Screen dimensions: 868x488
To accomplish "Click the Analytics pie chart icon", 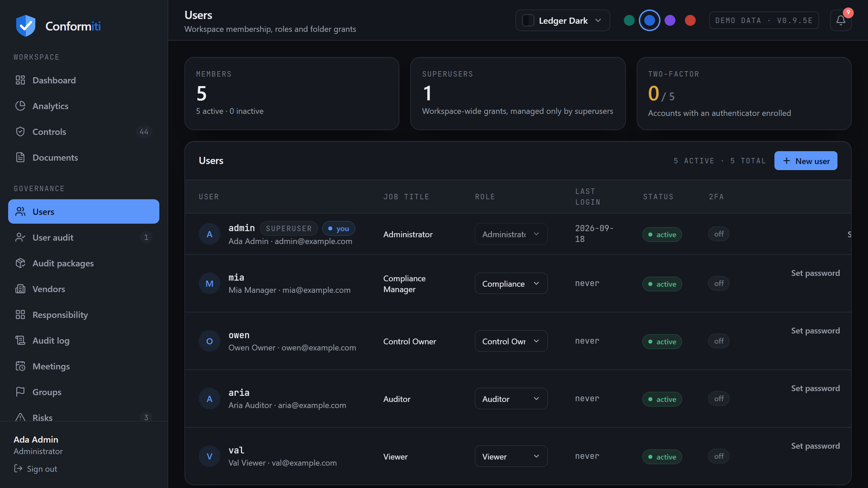I will 20,106.
